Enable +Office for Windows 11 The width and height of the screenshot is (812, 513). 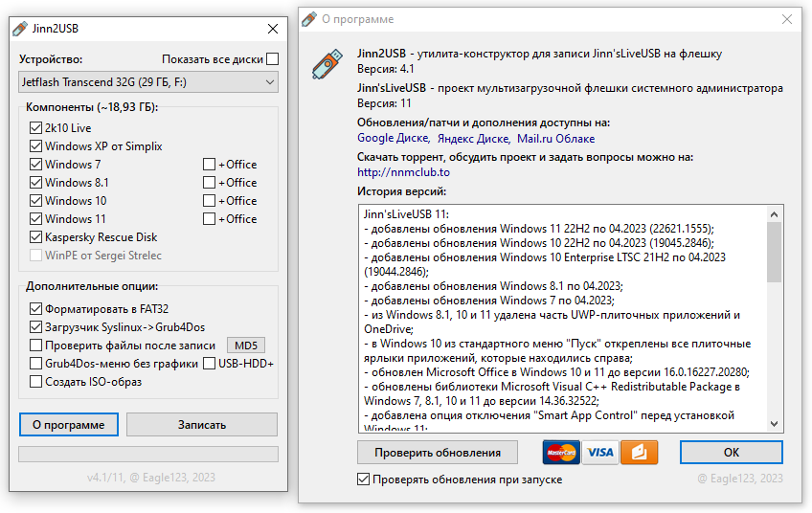(x=209, y=218)
